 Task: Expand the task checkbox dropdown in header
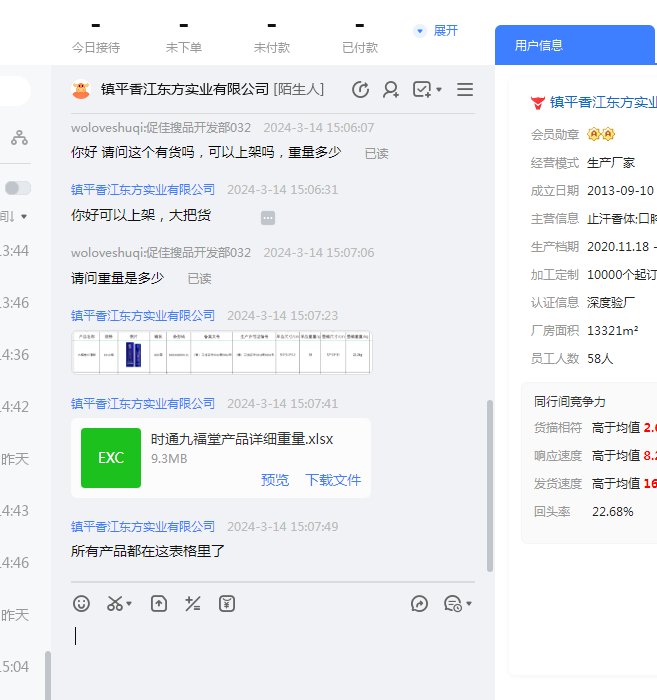(439, 90)
